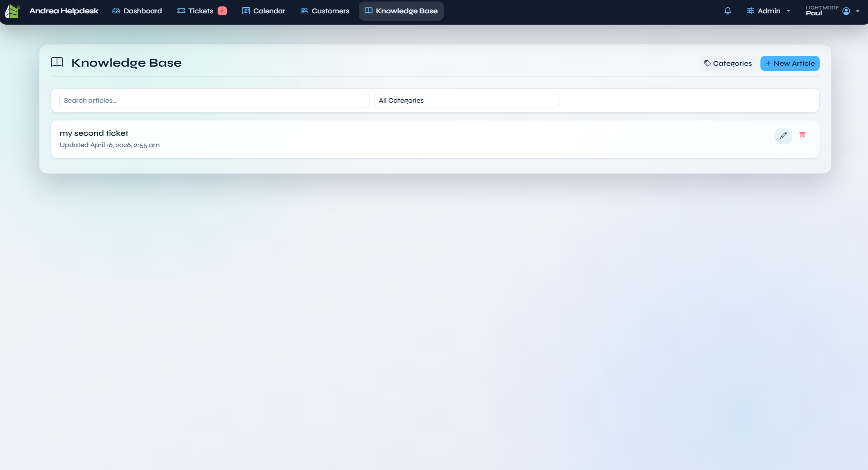Expand the Admin menu

tap(767, 10)
